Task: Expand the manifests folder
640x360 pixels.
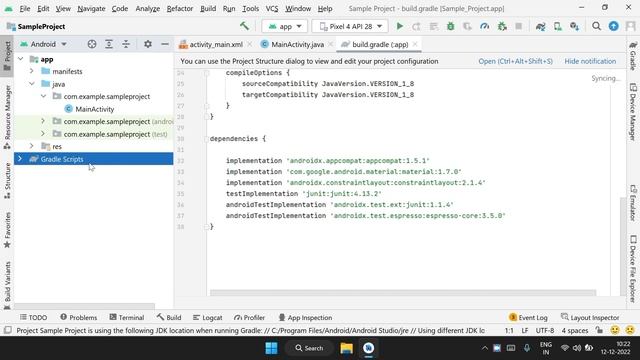Action: click(x=31, y=71)
